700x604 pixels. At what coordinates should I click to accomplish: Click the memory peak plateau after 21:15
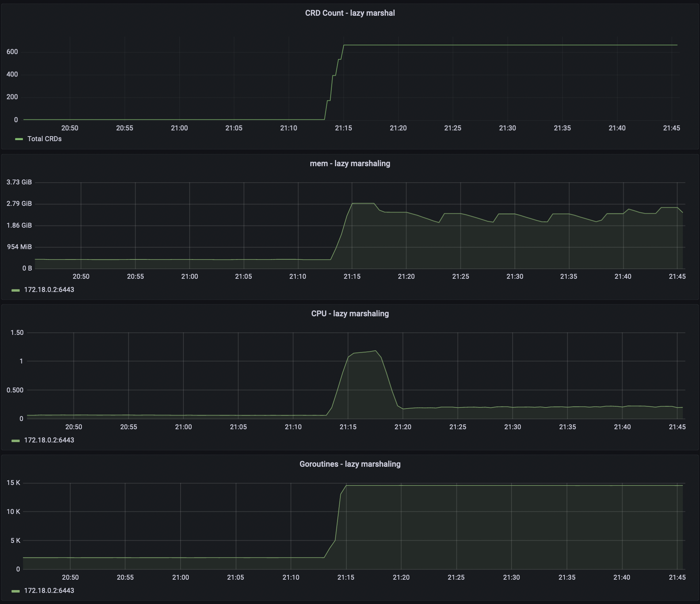pyautogui.click(x=363, y=203)
